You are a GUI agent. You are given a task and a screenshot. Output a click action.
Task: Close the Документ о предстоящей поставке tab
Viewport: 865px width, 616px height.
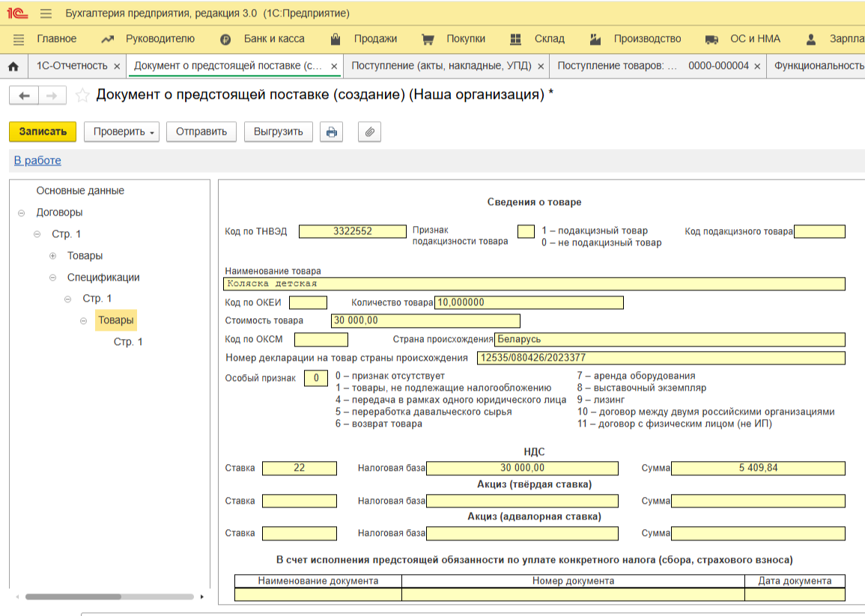[x=334, y=66]
